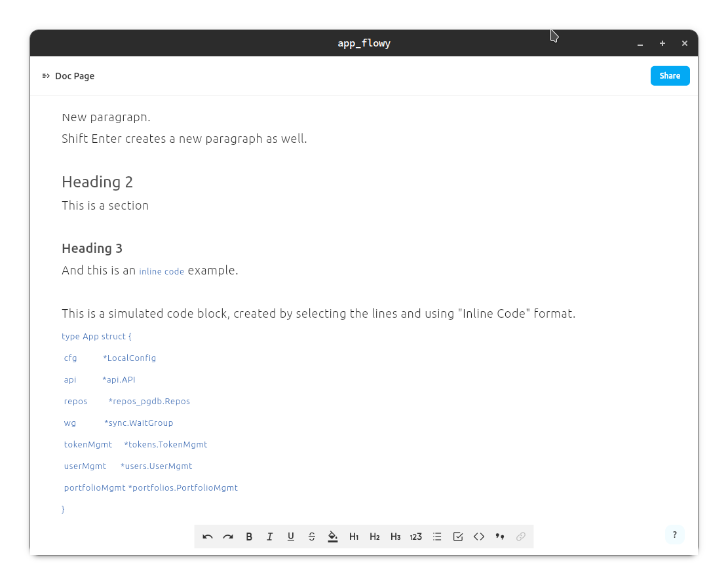The image size is (728, 585).
Task: Apply Heading 1 style with H1
Action: point(354,537)
